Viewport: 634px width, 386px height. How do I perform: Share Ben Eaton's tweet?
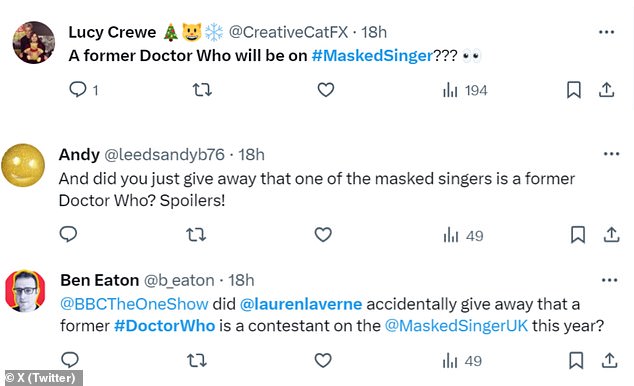(609, 360)
